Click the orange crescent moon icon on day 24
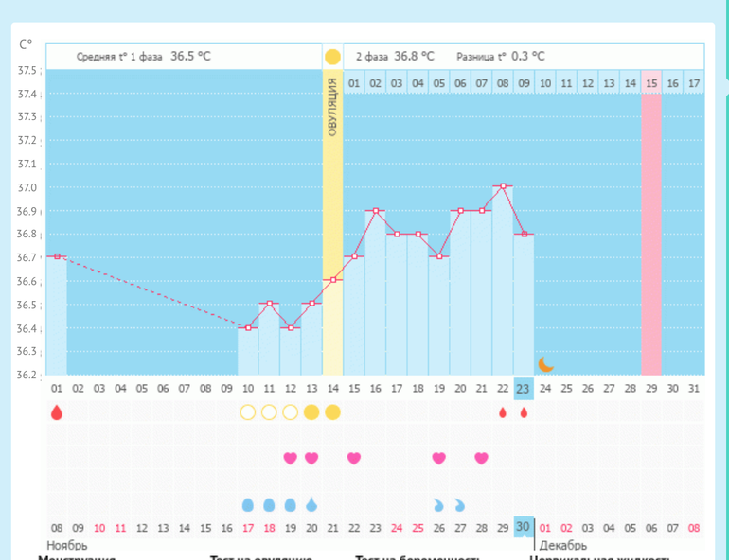729x560 pixels. 545,363
